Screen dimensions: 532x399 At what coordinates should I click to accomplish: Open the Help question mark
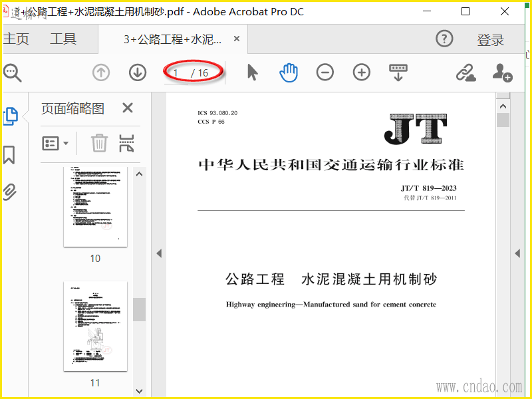pos(444,39)
